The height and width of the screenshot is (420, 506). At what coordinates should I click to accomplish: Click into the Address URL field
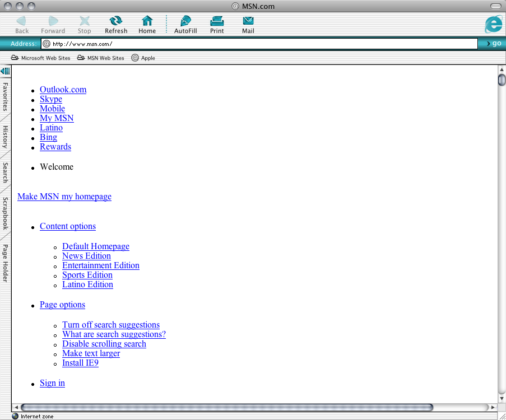coord(259,44)
